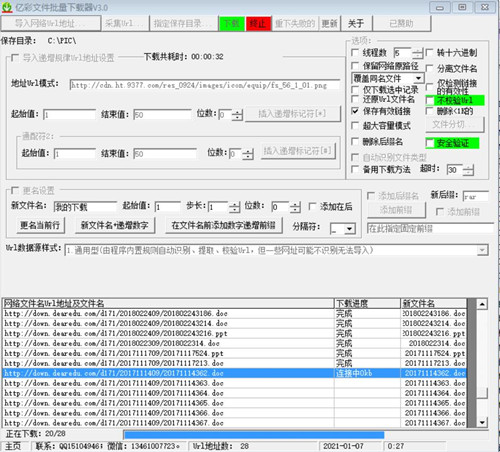This screenshot has width=500, height=452.
Task: Click the list scrollbar up arrow
Action: pos(482,304)
